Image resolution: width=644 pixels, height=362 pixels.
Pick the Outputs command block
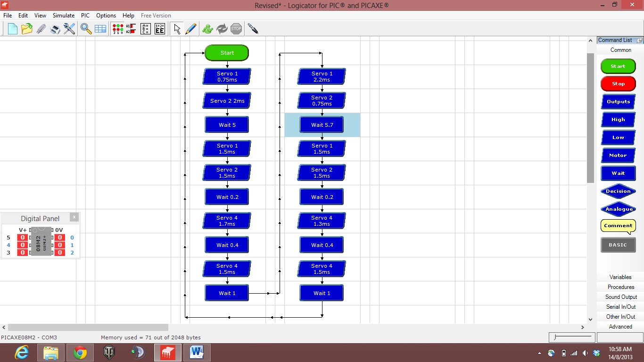point(618,102)
